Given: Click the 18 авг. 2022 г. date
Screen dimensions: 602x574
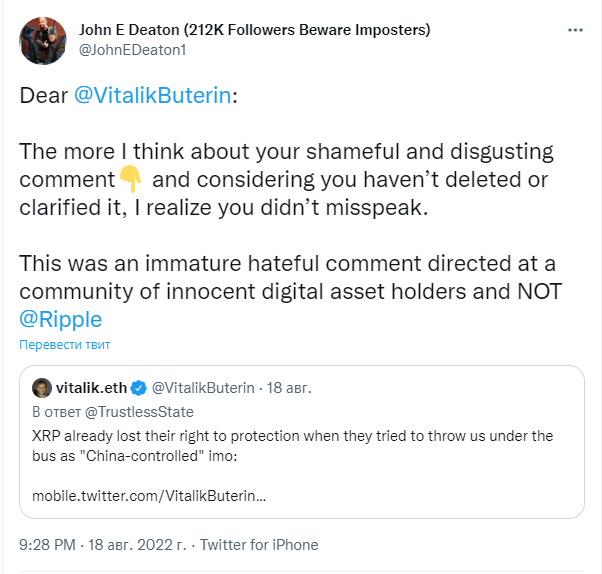Looking at the screenshot, I should click(137, 545).
